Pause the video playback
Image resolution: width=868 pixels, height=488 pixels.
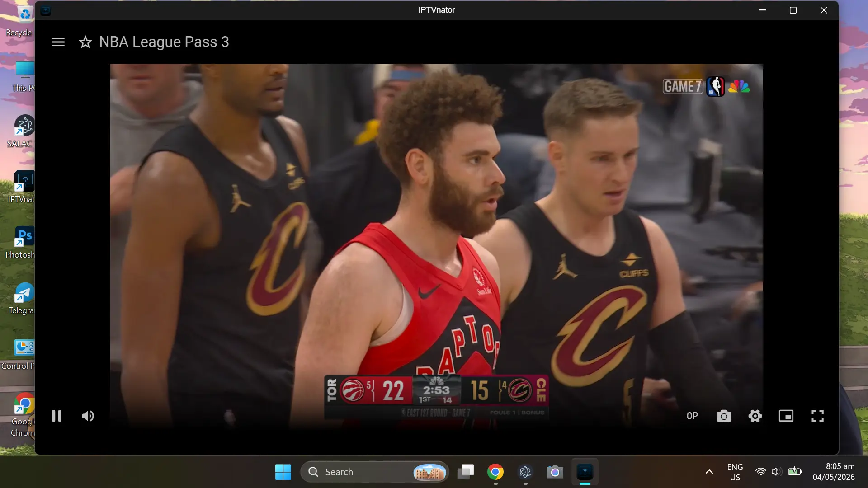57,416
